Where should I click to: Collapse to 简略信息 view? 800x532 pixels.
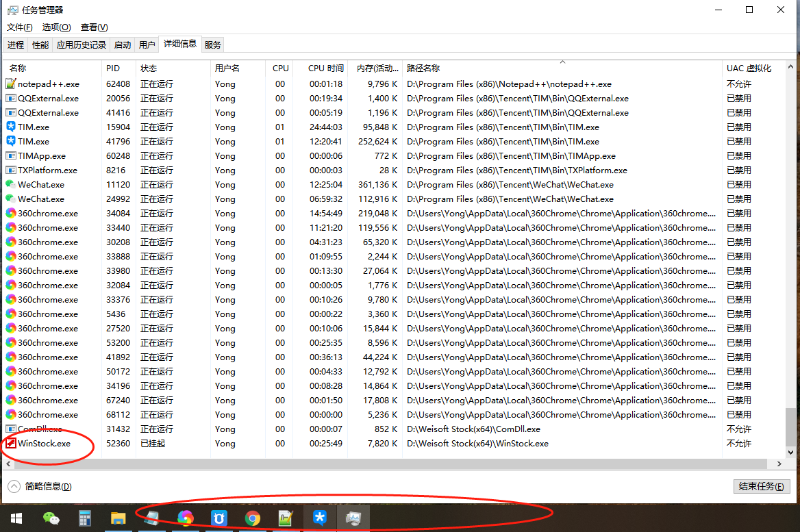point(40,487)
